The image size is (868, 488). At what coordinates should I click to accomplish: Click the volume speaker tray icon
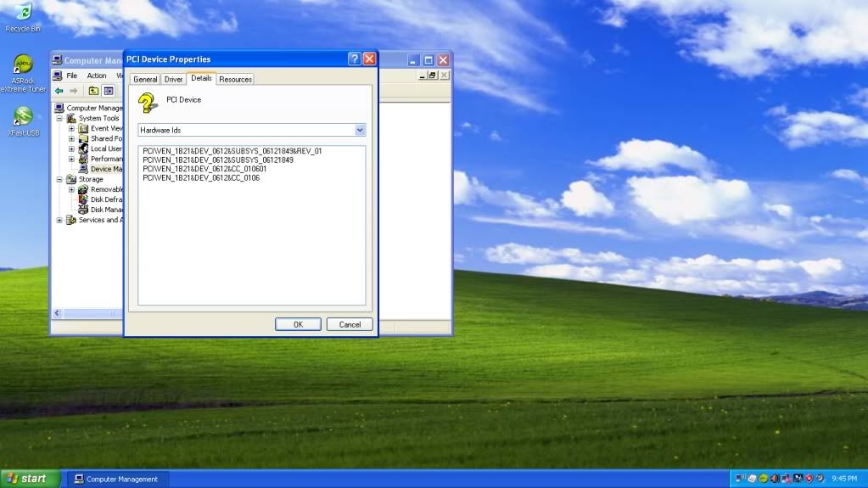tap(775, 479)
